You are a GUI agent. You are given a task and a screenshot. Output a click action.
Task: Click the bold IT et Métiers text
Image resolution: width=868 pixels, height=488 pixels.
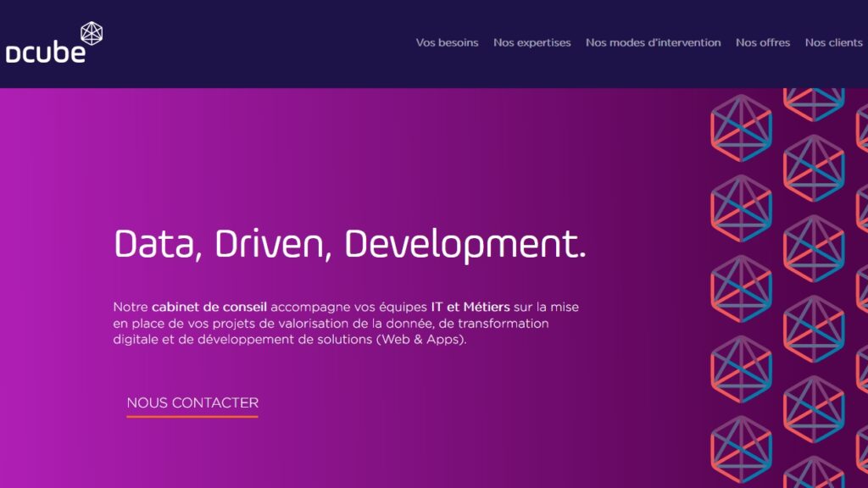coord(469,307)
